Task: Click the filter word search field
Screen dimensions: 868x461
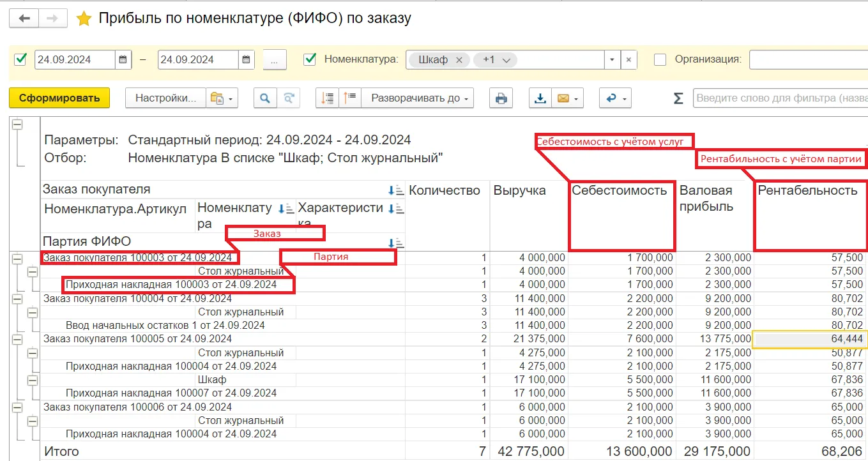Action: point(780,98)
